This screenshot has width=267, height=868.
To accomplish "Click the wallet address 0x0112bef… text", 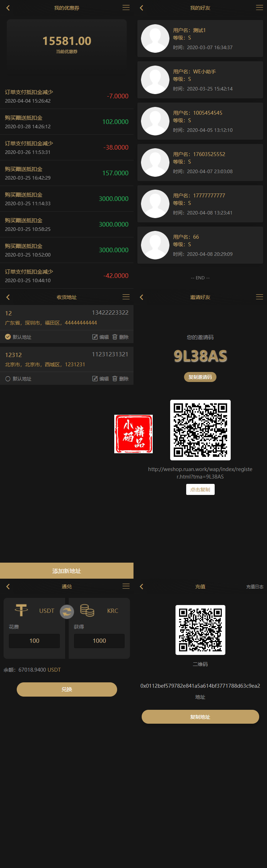I will [x=200, y=686].
